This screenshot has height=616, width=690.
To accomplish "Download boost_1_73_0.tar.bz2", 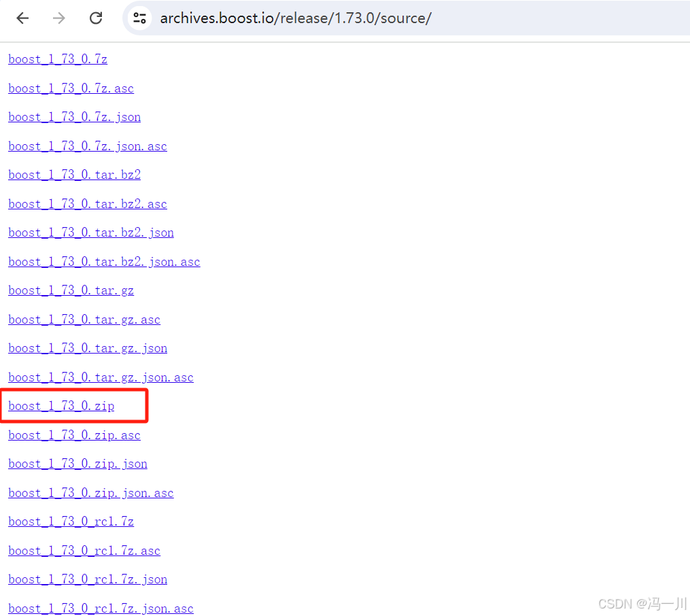I will click(74, 175).
